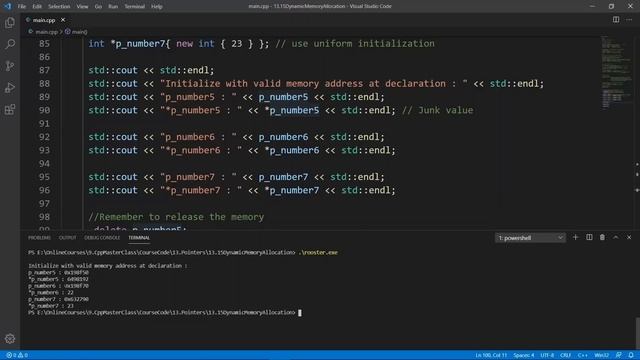Click Ln 100, Col 11 status item
Screen dimensions: 640x360
[491, 355]
